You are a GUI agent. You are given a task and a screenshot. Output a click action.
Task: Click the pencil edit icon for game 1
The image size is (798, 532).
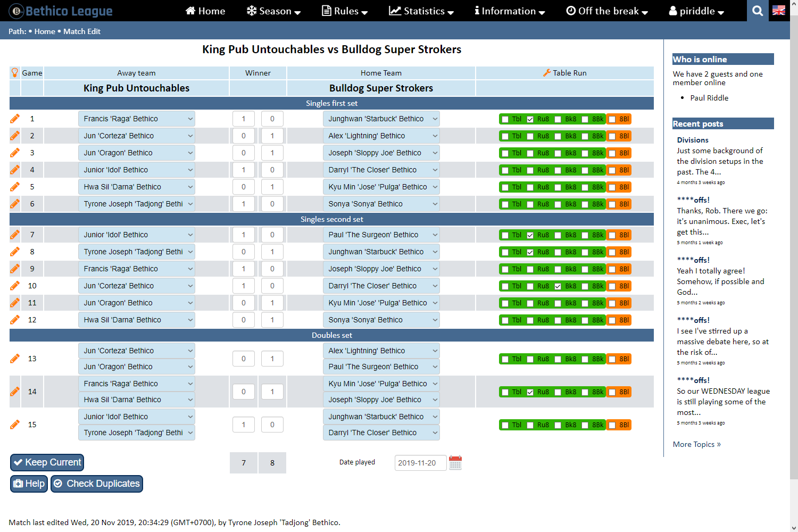click(x=15, y=119)
